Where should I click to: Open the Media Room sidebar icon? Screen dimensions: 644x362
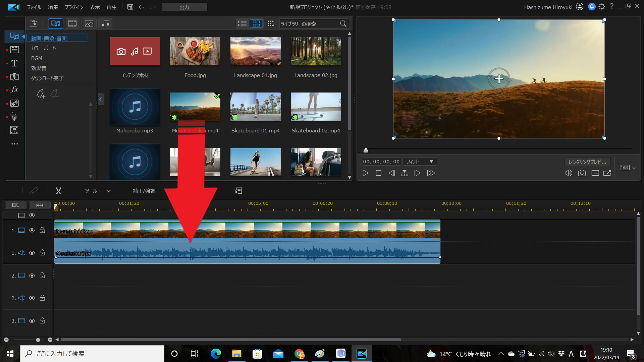point(14,36)
